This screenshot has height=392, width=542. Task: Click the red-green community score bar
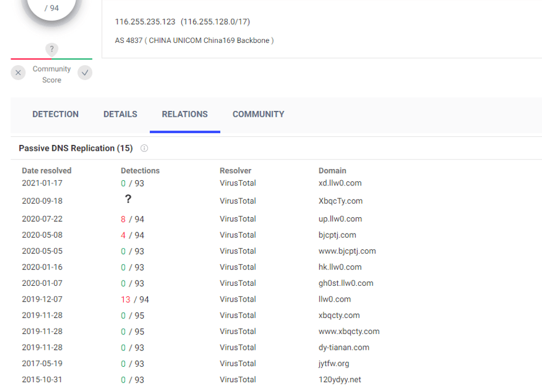pyautogui.click(x=52, y=59)
